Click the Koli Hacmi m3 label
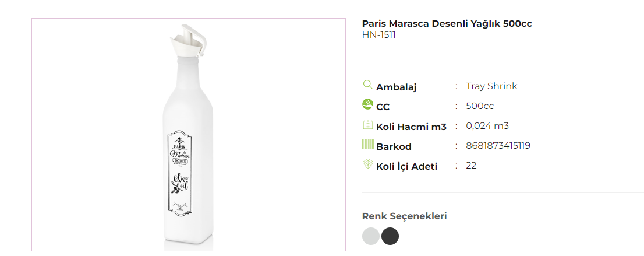 [411, 127]
